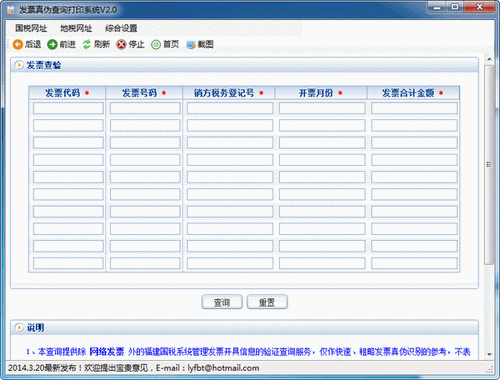Viewport: 500px width, 380px height.
Task: Click first row 发票合计金额 input field
Action: 414,108
